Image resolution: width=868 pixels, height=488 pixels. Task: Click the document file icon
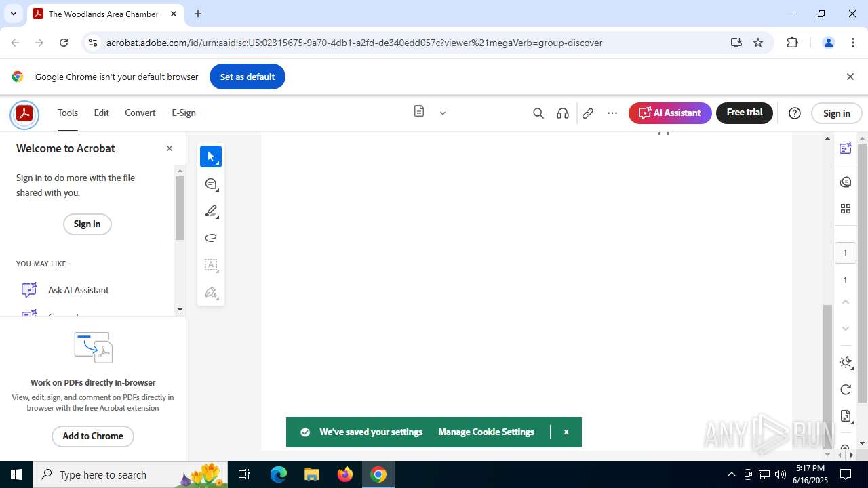pyautogui.click(x=419, y=112)
